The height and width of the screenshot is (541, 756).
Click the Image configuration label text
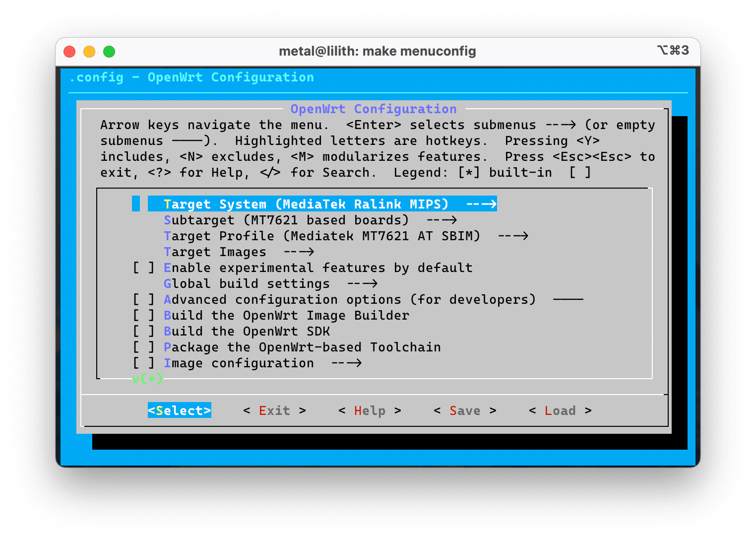pos(239,363)
